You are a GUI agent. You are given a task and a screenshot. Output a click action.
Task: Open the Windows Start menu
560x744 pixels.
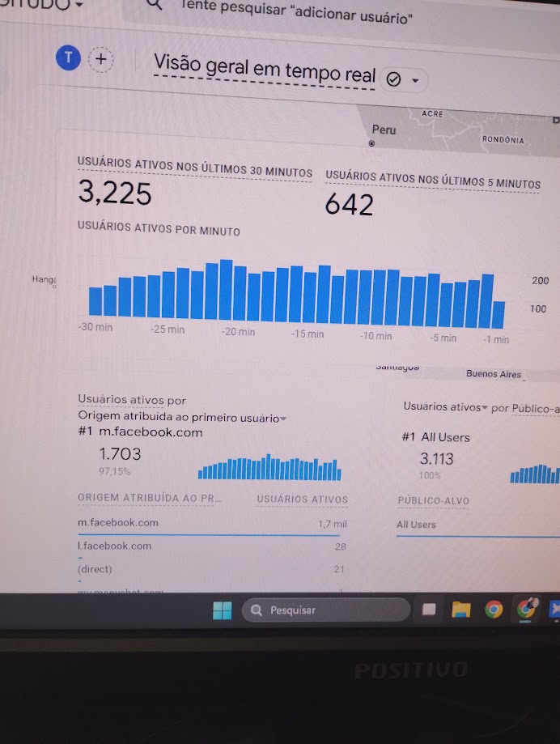(x=223, y=610)
